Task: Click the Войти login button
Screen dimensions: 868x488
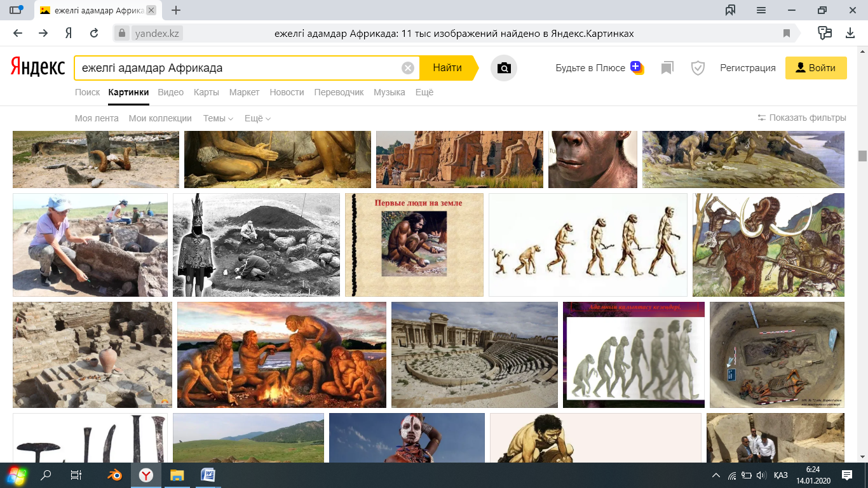Action: pos(816,68)
